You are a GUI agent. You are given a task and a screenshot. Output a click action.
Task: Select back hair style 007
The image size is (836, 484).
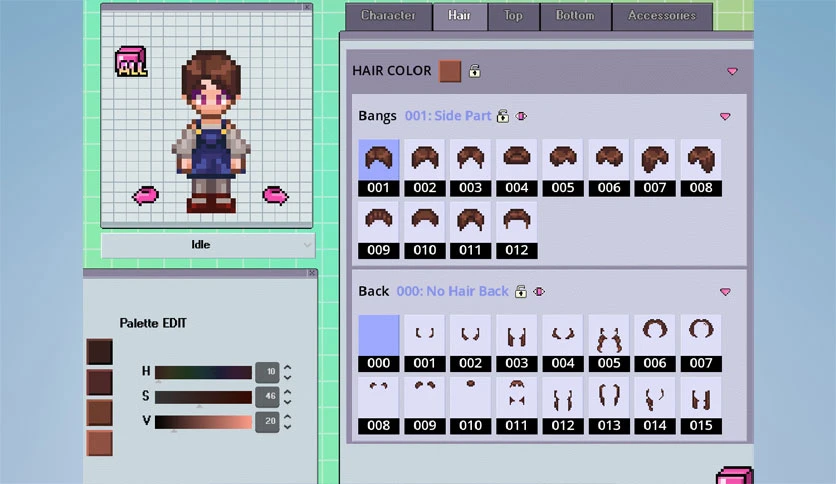(701, 343)
